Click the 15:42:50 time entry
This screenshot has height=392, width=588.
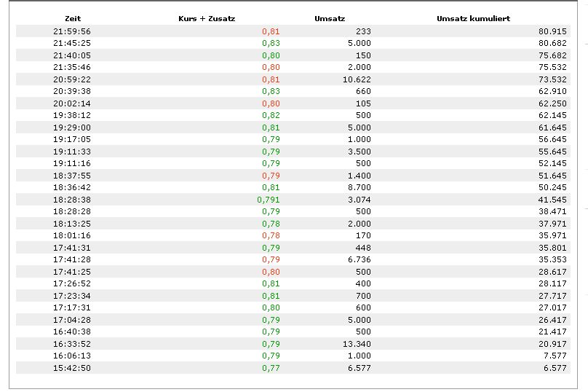pos(72,368)
